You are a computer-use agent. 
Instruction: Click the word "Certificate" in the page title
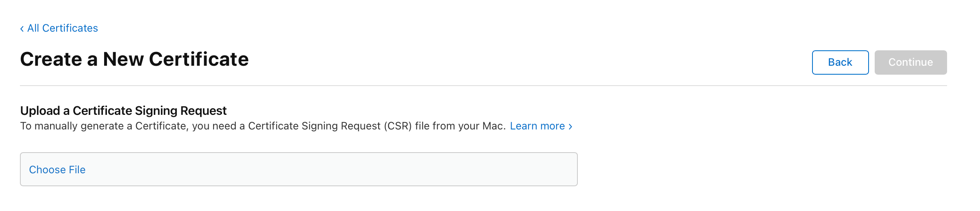(x=198, y=59)
